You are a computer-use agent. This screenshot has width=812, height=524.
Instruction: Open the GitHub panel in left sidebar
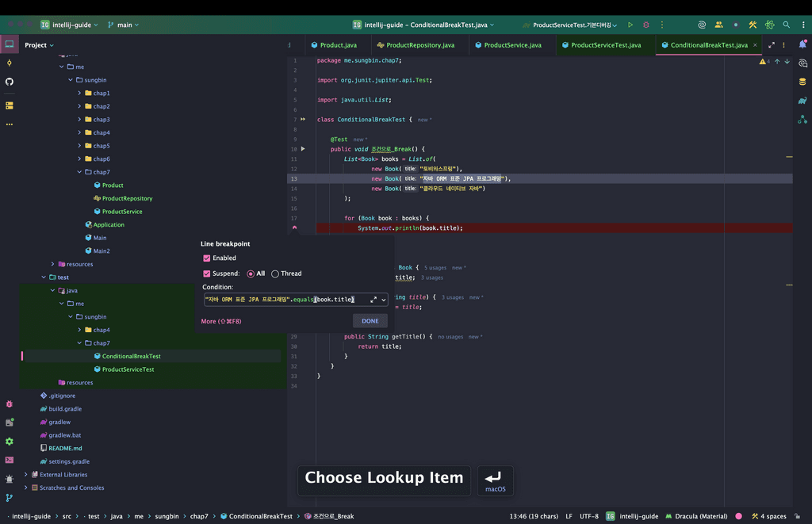coord(10,82)
